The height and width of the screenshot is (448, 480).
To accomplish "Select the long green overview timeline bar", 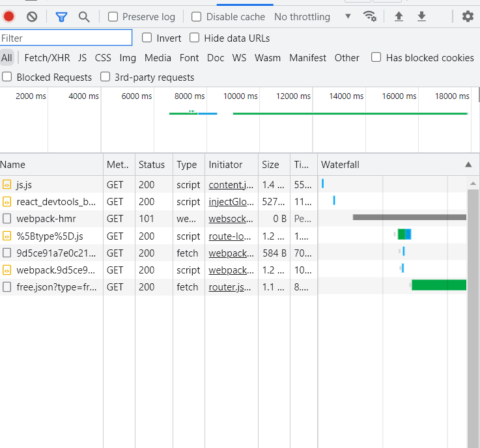I will pyautogui.click(x=350, y=113).
